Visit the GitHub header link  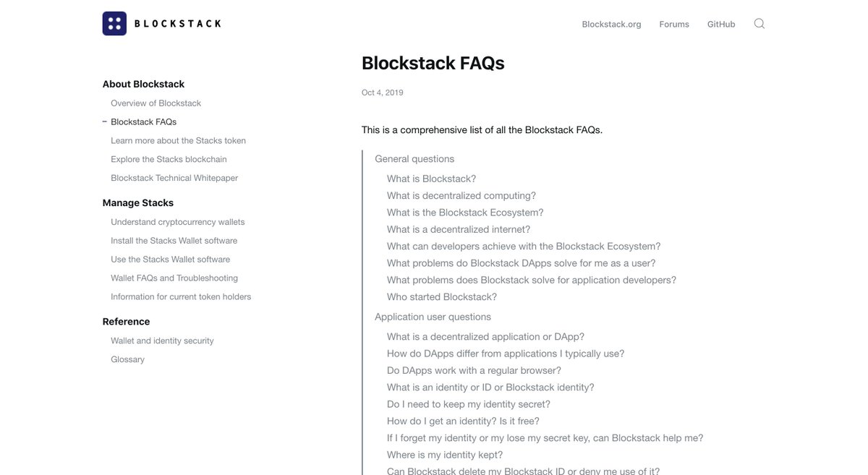721,24
